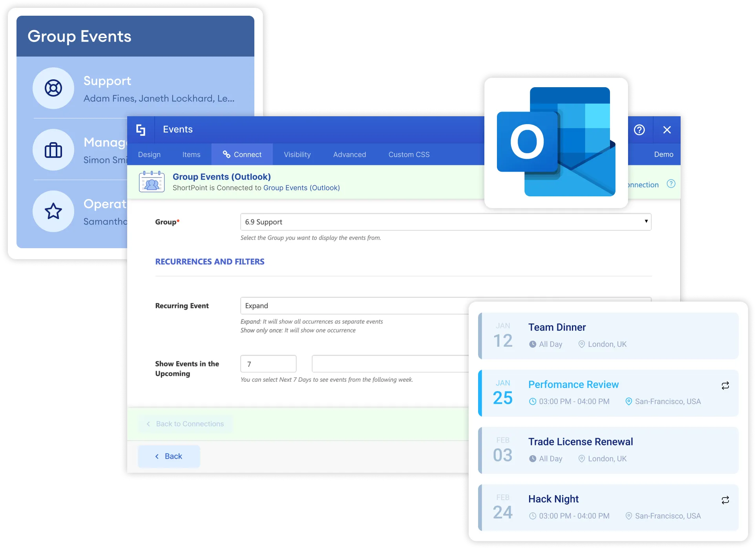The width and height of the screenshot is (756, 549).
Task: Follow the Group Events (Outlook) link
Action: click(x=301, y=188)
